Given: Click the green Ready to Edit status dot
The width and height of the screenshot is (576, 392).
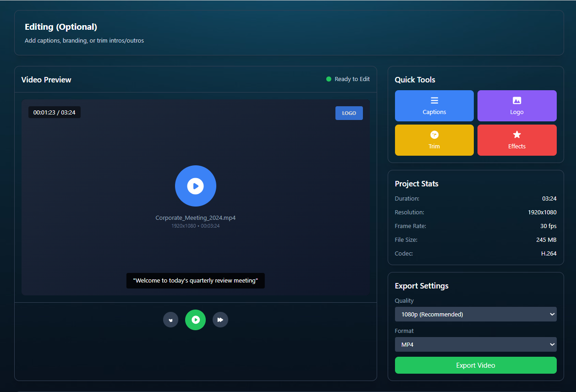Looking at the screenshot, I should click(329, 79).
